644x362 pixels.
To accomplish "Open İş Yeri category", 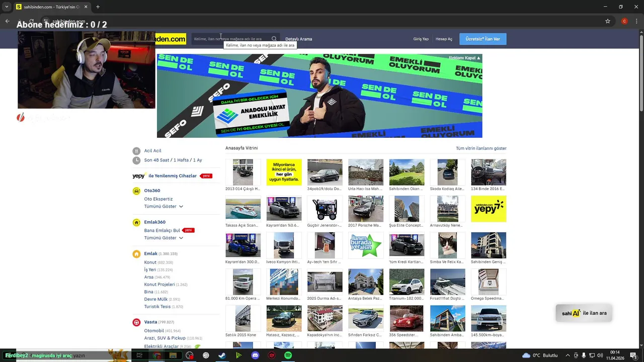I will [150, 270].
